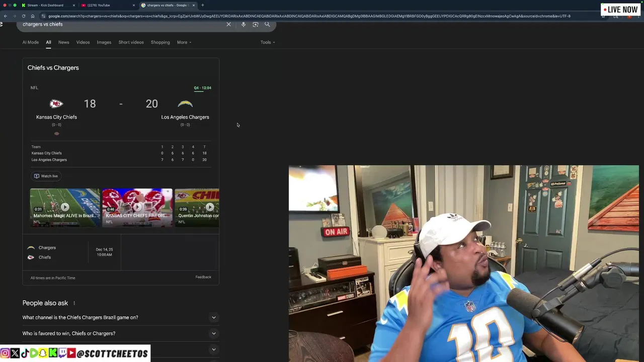This screenshot has height=362, width=644.
Task: Close the YouTube tab
Action: pyautogui.click(x=134, y=5)
